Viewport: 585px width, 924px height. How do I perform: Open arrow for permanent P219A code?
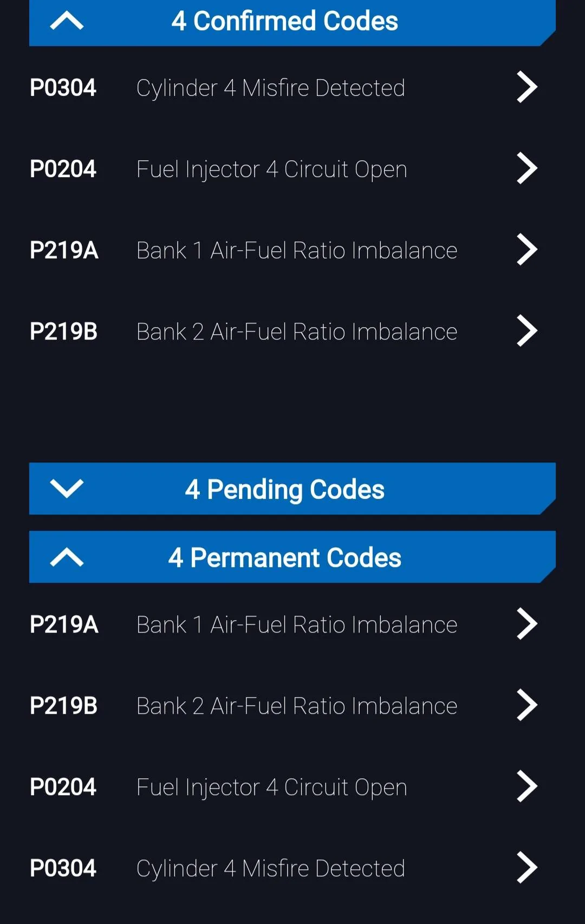click(526, 624)
